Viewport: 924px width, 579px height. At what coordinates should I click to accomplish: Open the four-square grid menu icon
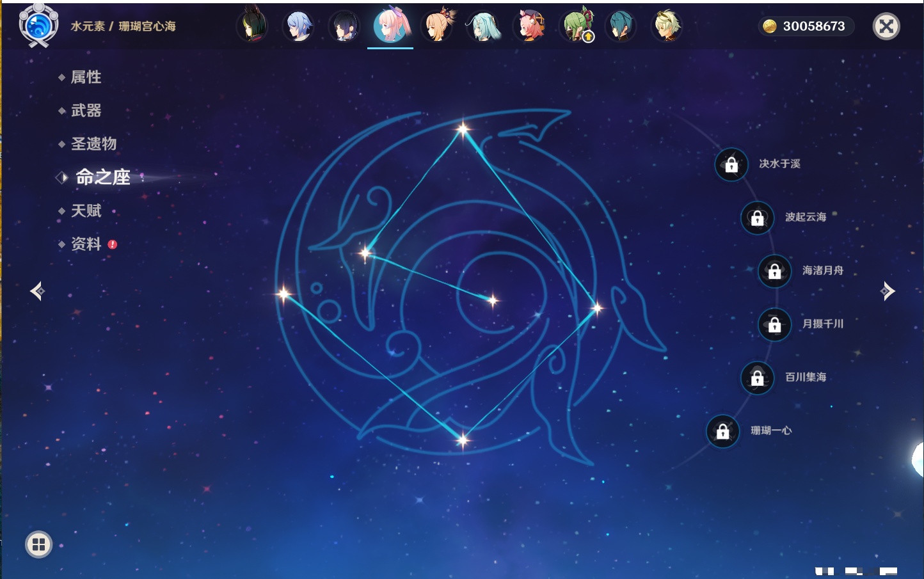click(x=38, y=544)
